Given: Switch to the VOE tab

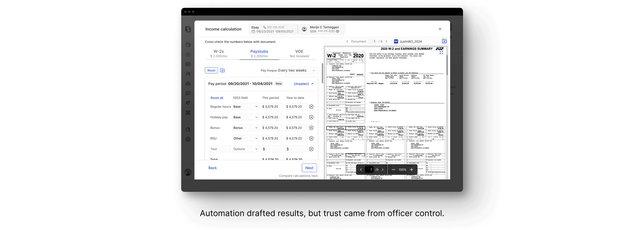Looking at the screenshot, I should click(x=299, y=53).
